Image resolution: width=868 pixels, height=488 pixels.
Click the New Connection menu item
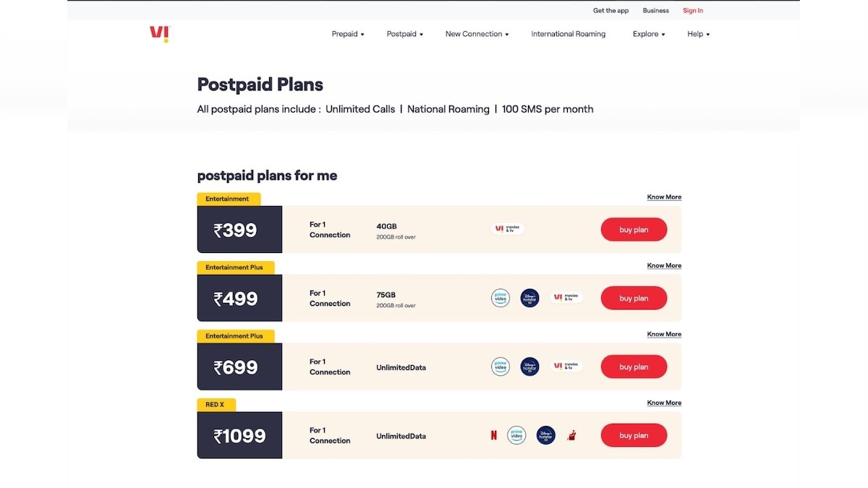(x=477, y=33)
